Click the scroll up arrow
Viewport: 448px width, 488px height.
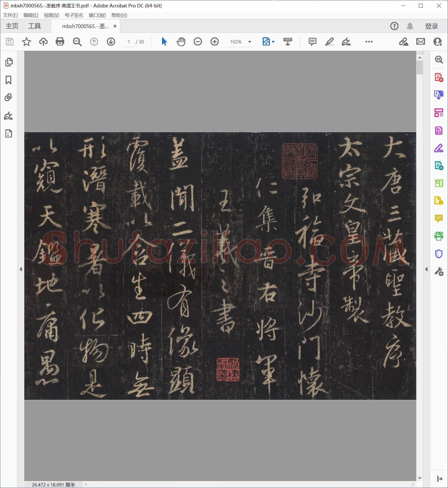(420, 58)
